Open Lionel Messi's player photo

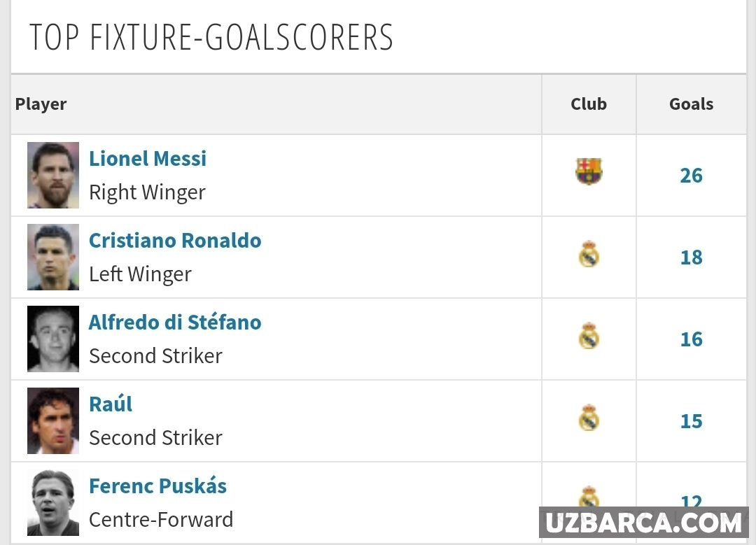53,176
